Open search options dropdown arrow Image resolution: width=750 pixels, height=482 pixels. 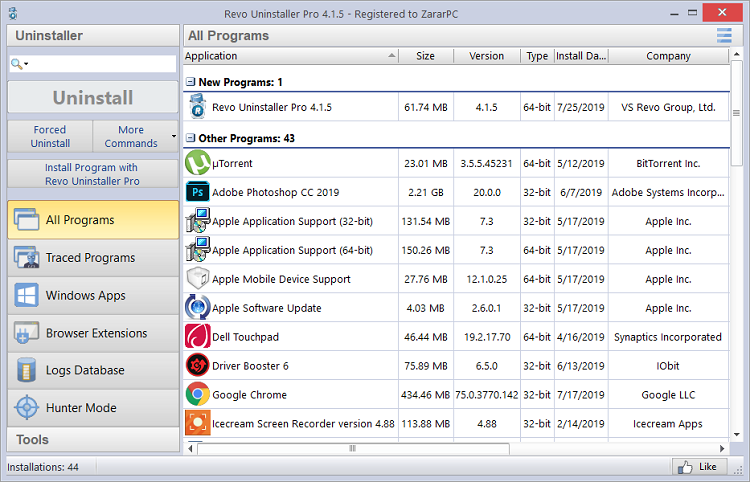[x=26, y=64]
